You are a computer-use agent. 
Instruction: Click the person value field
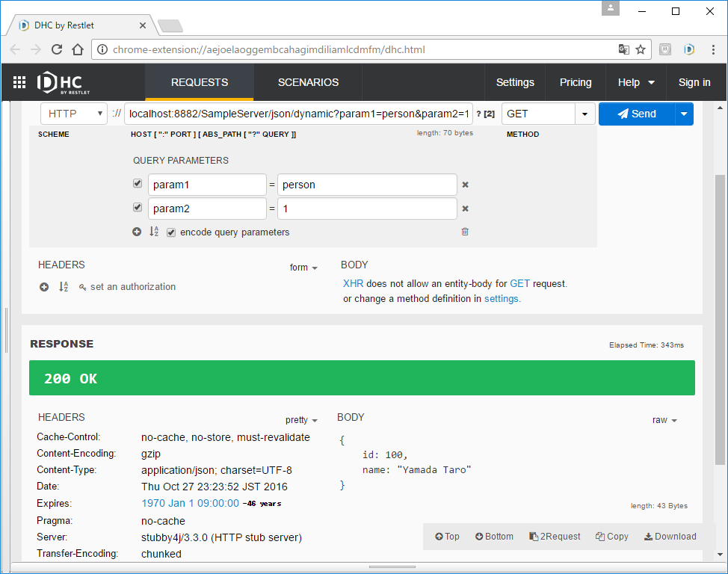click(367, 185)
